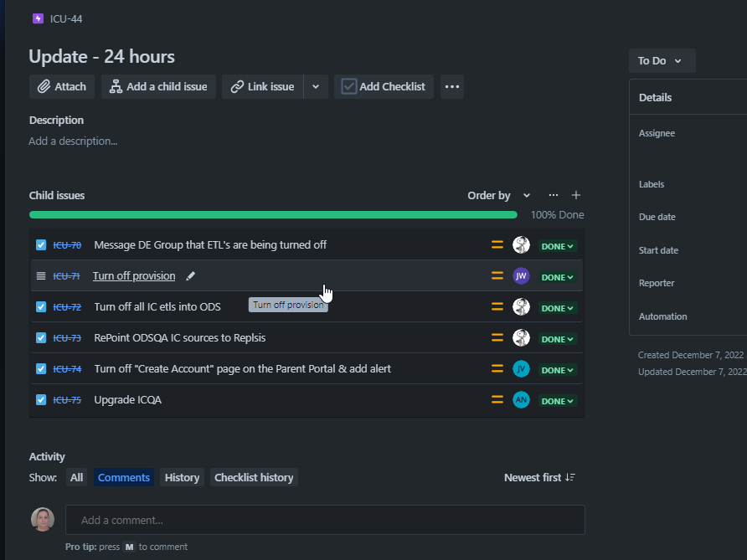Open the DONE status dropdown for ICU-74
Viewport: 747px width, 560px height.
(x=558, y=370)
